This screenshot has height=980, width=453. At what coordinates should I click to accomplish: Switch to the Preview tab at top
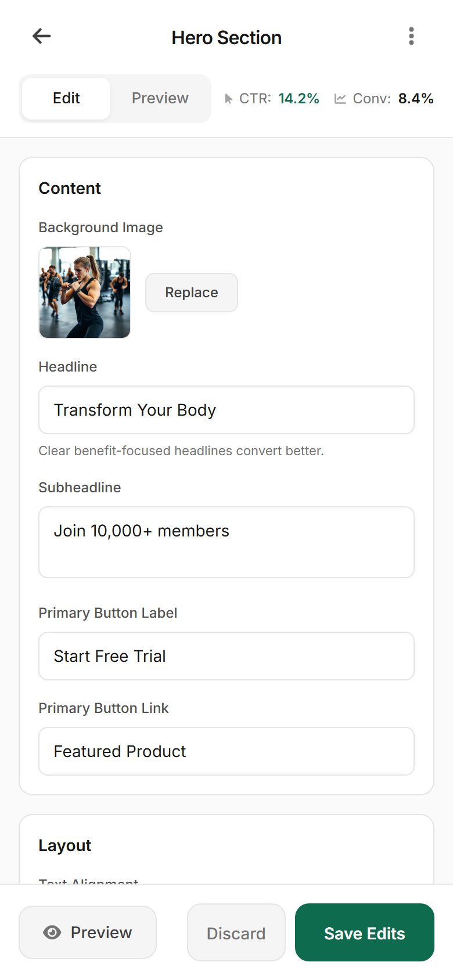click(160, 99)
